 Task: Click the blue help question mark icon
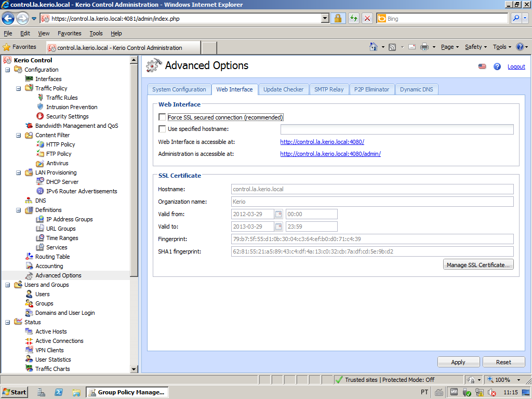pyautogui.click(x=497, y=66)
